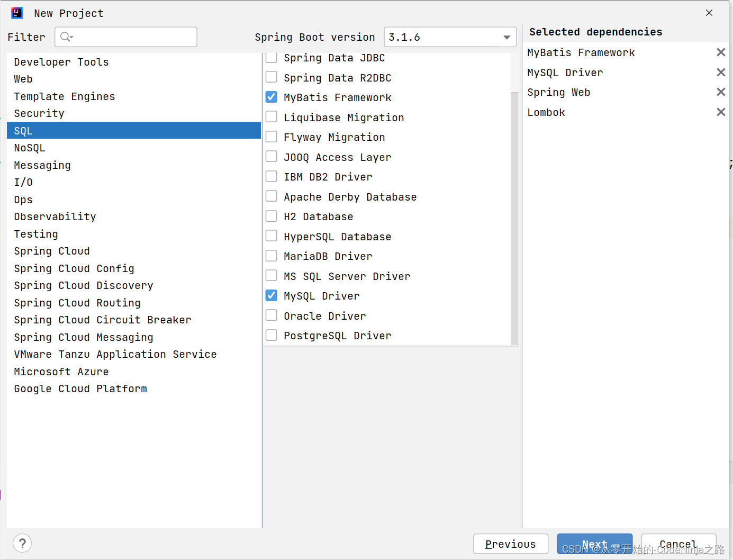
Task: Remove MySQL Driver from selected dependencies
Action: pyautogui.click(x=721, y=72)
